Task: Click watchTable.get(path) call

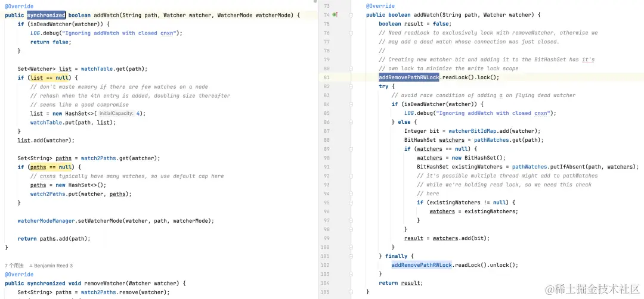Action: pyautogui.click(x=114, y=69)
